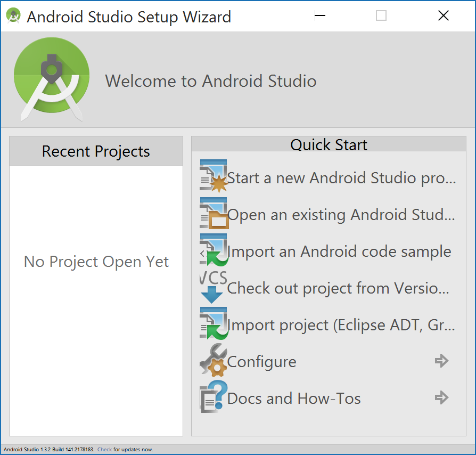Image resolution: width=476 pixels, height=455 pixels.
Task: Click the Recent Projects header
Action: [x=96, y=151]
